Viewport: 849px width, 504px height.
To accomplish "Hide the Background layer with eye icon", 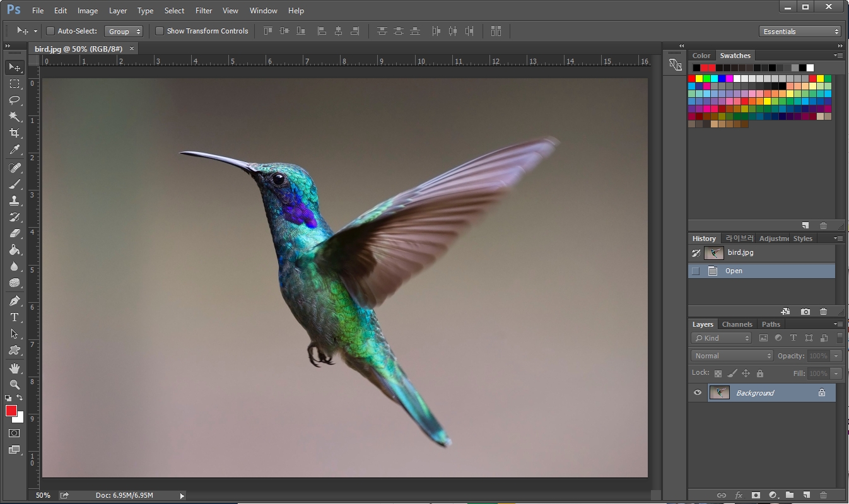I will coord(698,392).
